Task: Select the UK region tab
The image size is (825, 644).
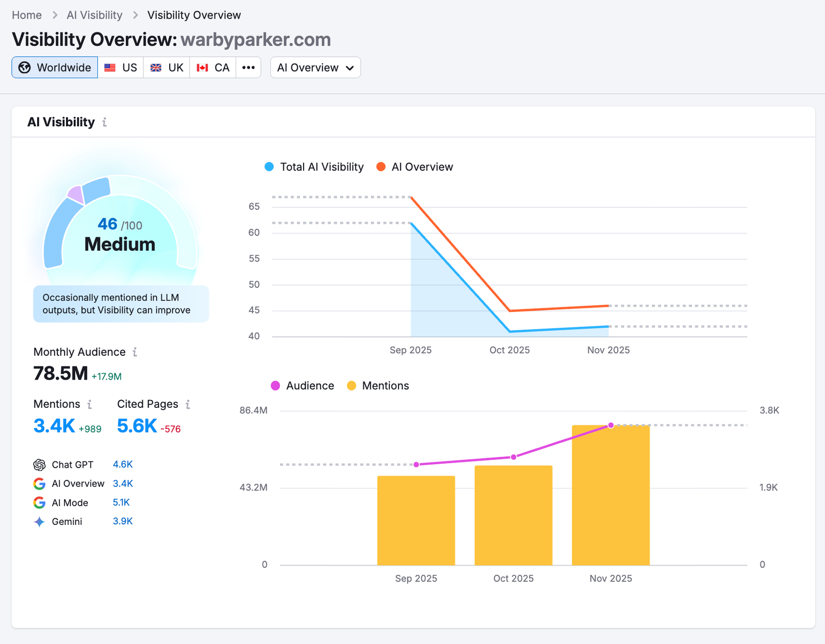Action: pyautogui.click(x=167, y=68)
